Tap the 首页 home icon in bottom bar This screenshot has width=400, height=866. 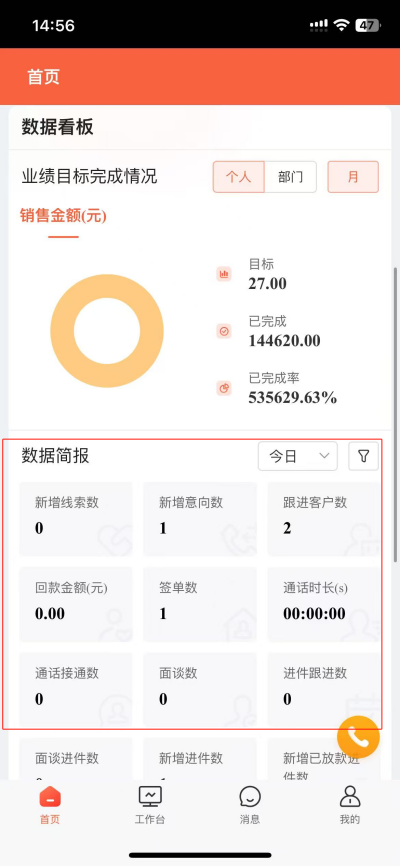click(x=50, y=796)
